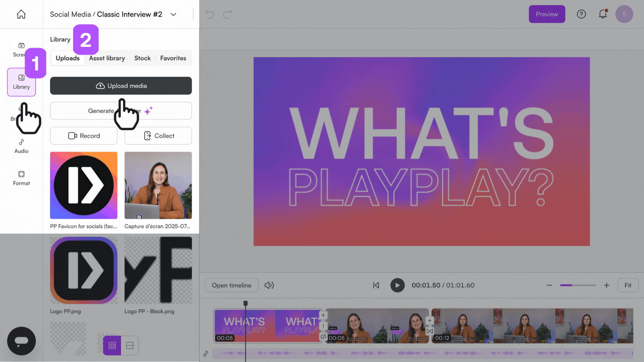The height and width of the screenshot is (362, 644).
Task: Switch to list view layout
Action: click(130, 345)
